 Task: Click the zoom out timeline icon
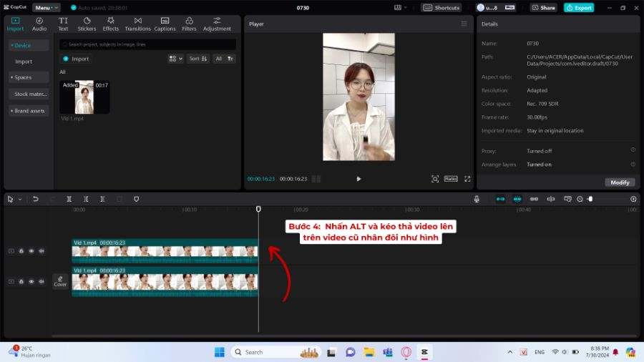coord(580,199)
